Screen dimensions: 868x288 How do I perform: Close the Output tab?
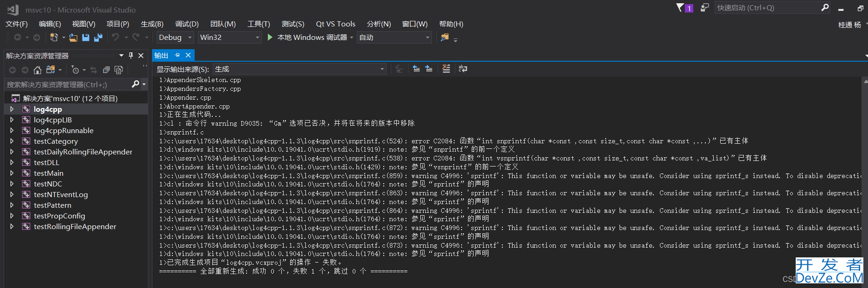coord(188,55)
